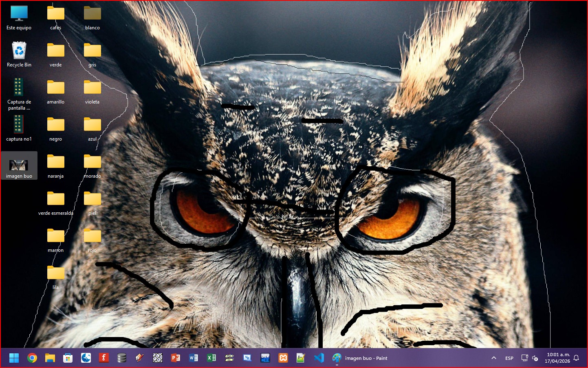Toggle the muted volume tray icon
The width and height of the screenshot is (588, 368).
pyautogui.click(x=535, y=358)
